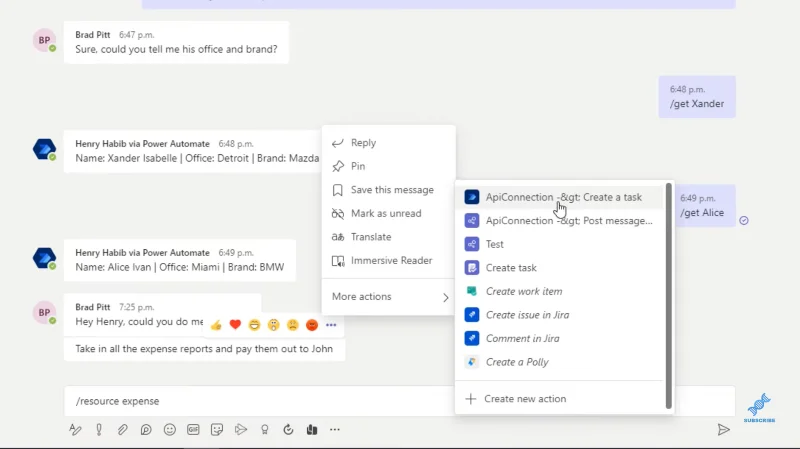Click 'Hey Henry, could you do me' message
The height and width of the screenshot is (449, 800).
(139, 322)
